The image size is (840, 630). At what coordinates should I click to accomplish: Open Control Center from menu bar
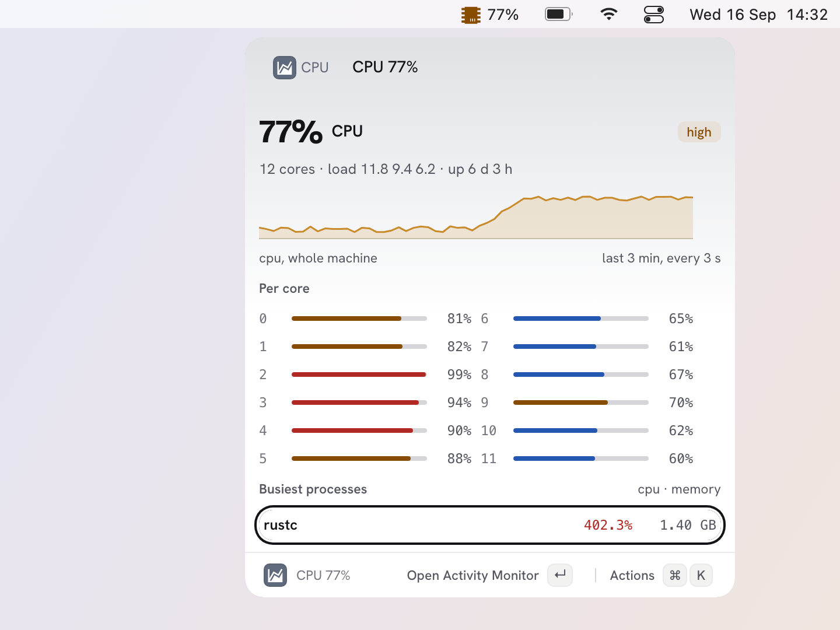654,15
